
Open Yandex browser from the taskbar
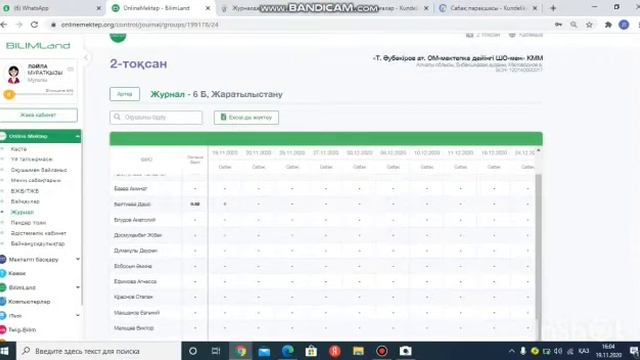click(335, 351)
